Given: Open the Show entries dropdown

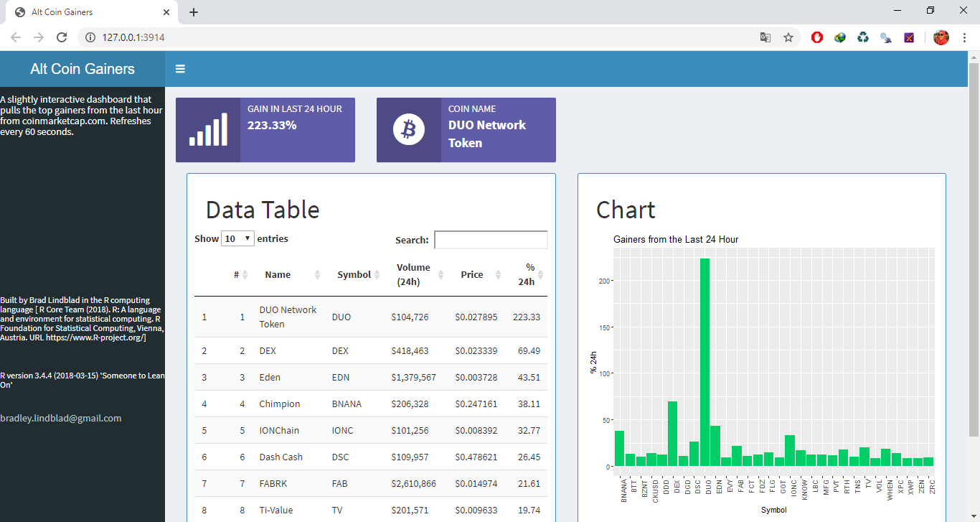Looking at the screenshot, I should click(237, 238).
